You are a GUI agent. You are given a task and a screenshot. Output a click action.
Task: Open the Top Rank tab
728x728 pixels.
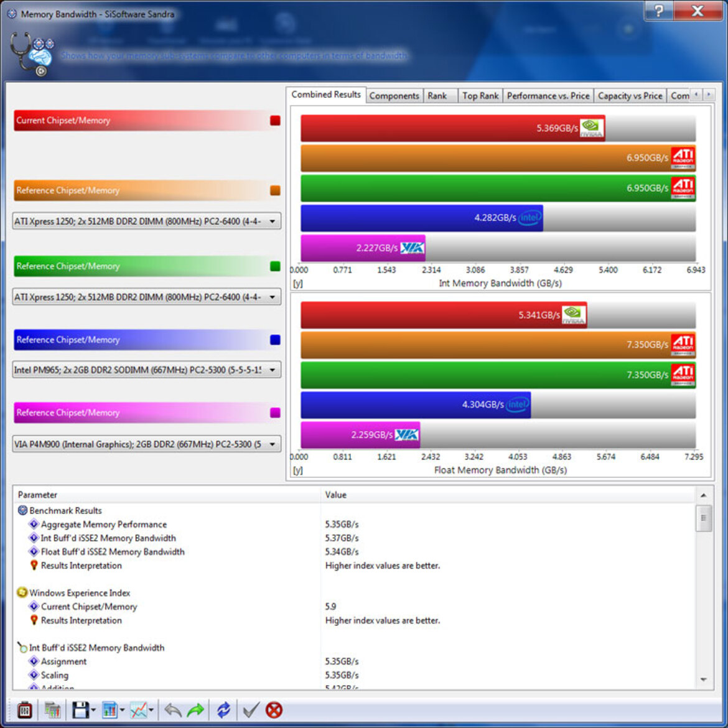coord(480,96)
